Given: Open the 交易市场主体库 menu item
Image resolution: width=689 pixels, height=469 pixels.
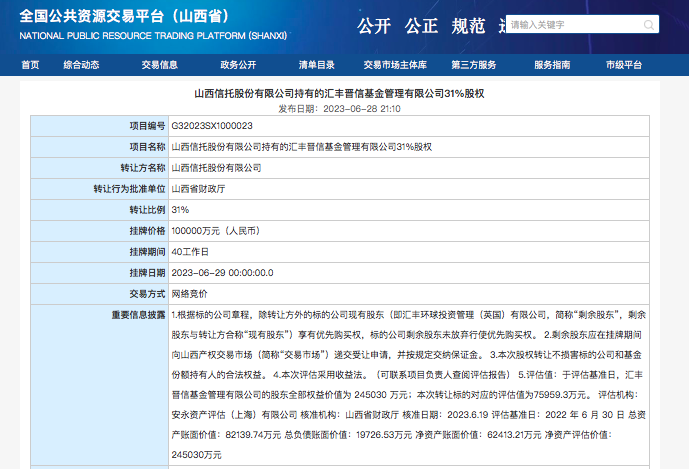Looking at the screenshot, I should [x=395, y=65].
